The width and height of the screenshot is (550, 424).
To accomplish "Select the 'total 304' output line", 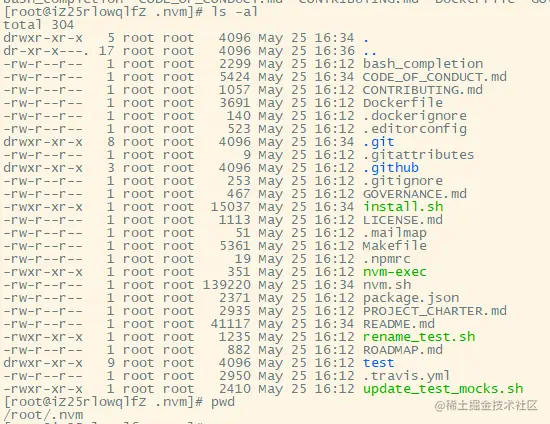I will coord(39,25).
